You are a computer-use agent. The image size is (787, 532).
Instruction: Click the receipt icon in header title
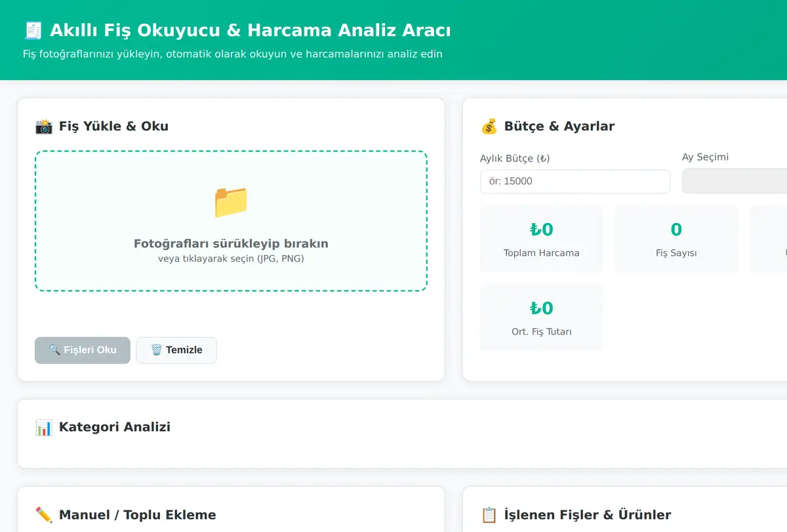point(33,30)
